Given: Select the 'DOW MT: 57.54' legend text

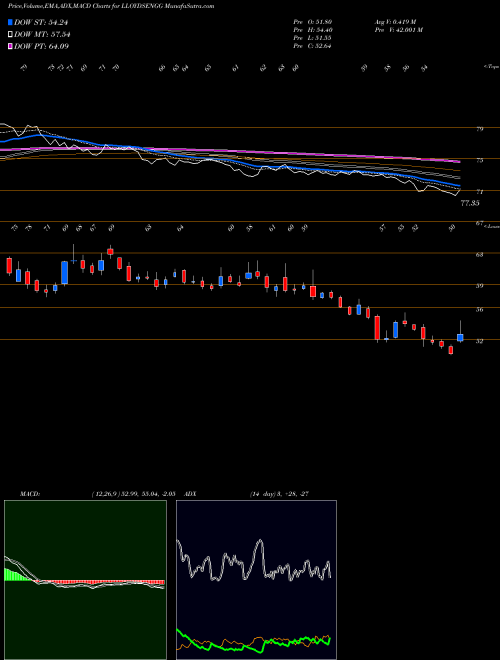Looking at the screenshot, I should 42,35.
